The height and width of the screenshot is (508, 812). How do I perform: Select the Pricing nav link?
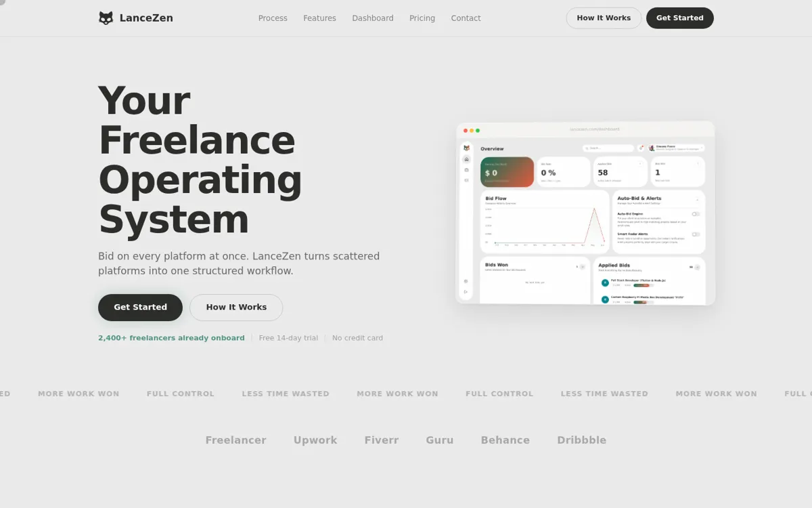click(422, 18)
